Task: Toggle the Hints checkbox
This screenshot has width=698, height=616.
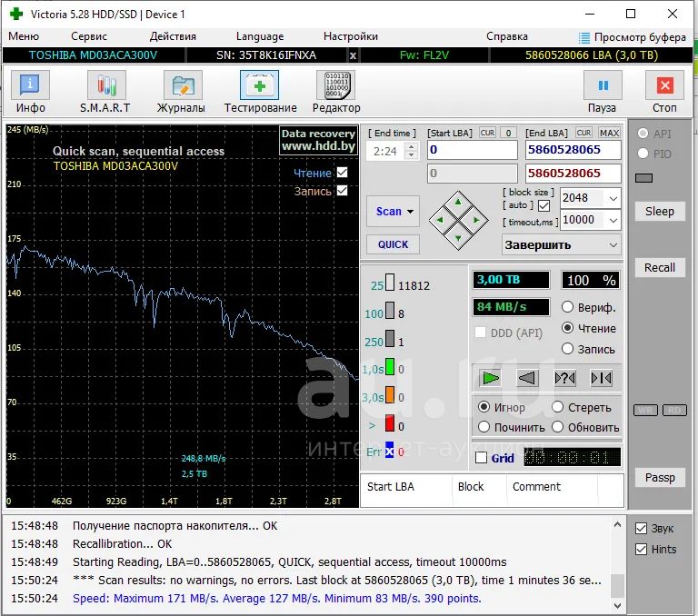Action: [x=641, y=550]
